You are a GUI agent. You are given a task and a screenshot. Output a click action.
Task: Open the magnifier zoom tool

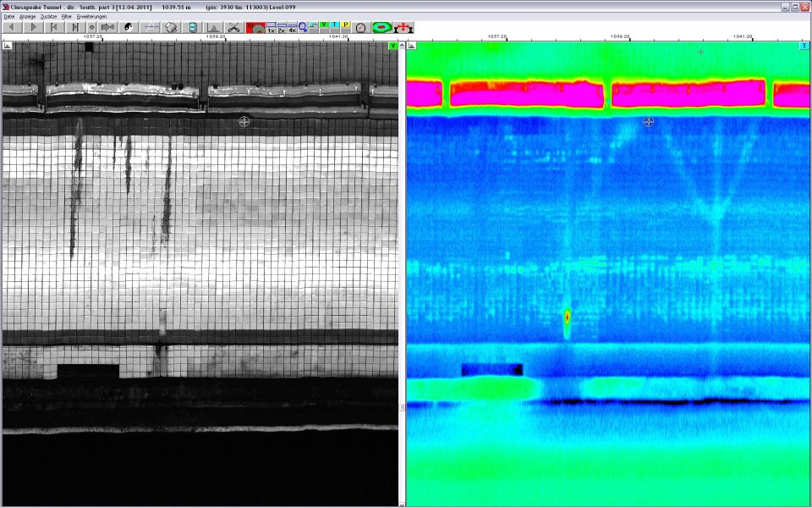(x=303, y=27)
